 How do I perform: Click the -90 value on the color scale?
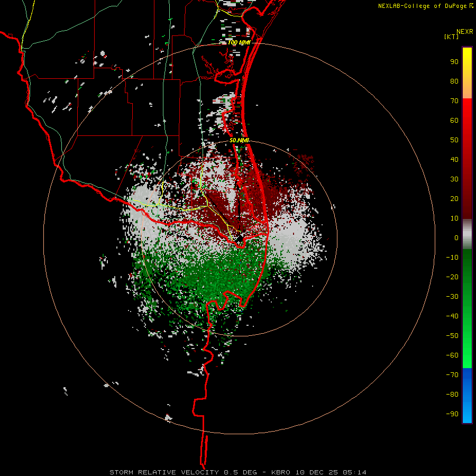coord(452,414)
